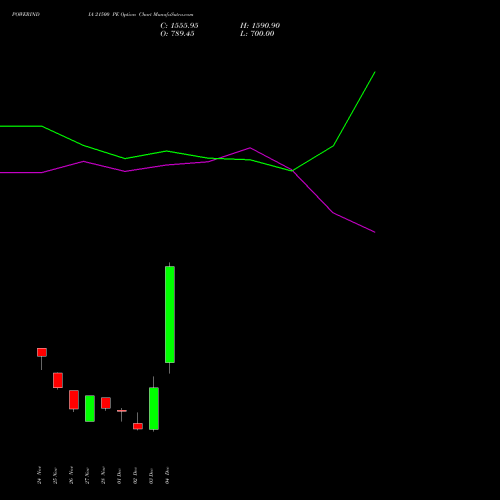The height and width of the screenshot is (500, 500).
Task: Click the 25 Nov date label
Action: [55, 475]
